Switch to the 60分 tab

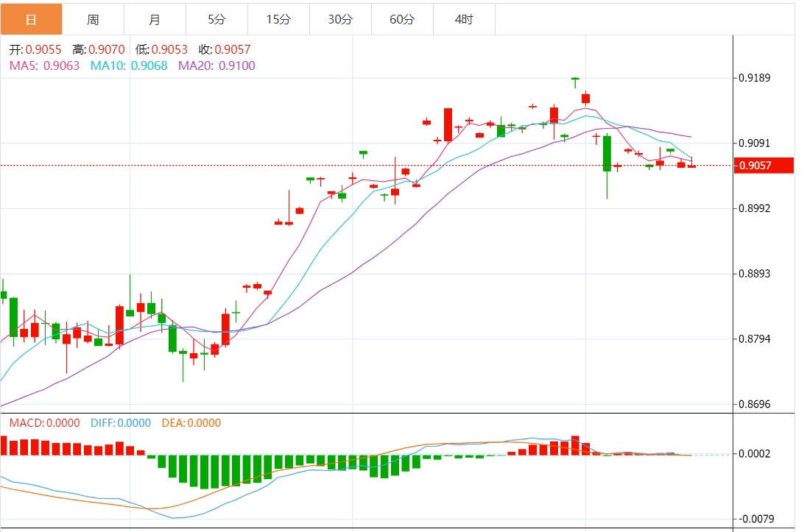pos(402,20)
